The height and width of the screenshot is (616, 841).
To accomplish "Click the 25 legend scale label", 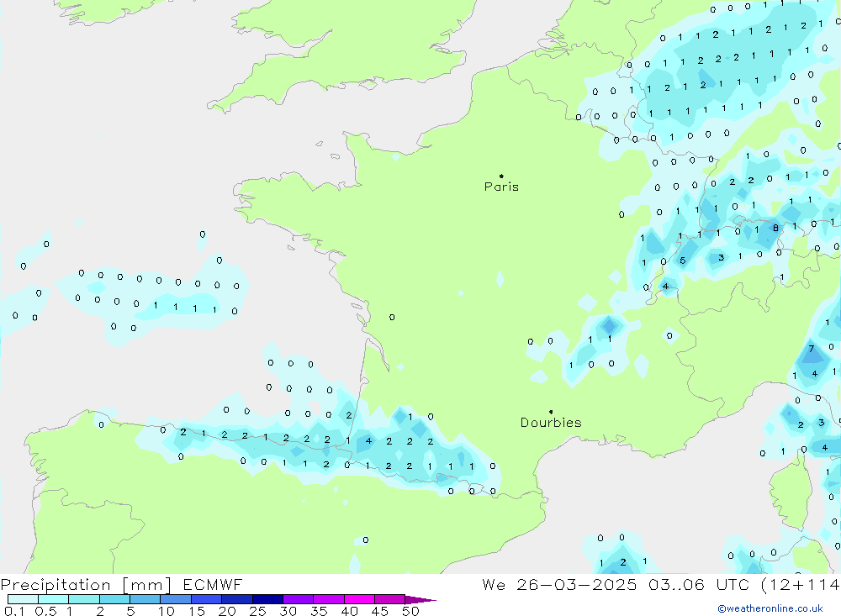I will 257,611.
